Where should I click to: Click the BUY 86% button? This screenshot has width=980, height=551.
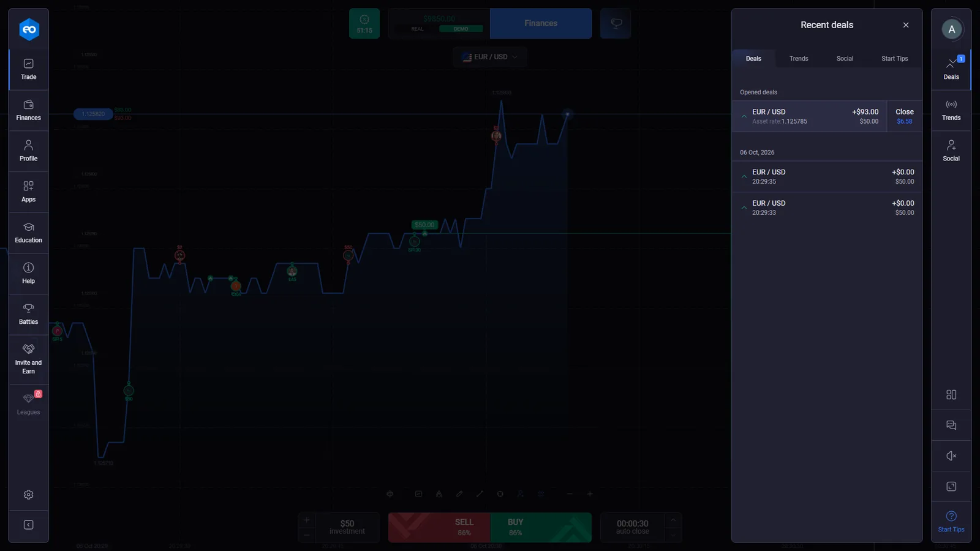pos(541,527)
